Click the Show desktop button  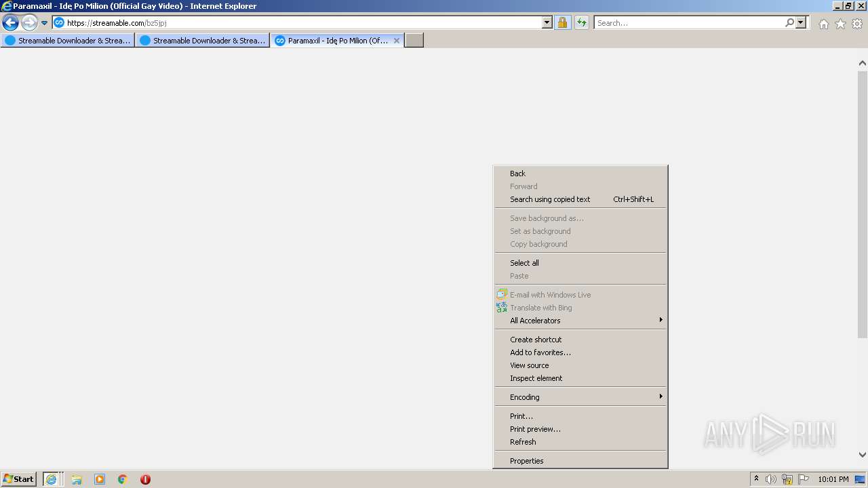pyautogui.click(x=861, y=479)
